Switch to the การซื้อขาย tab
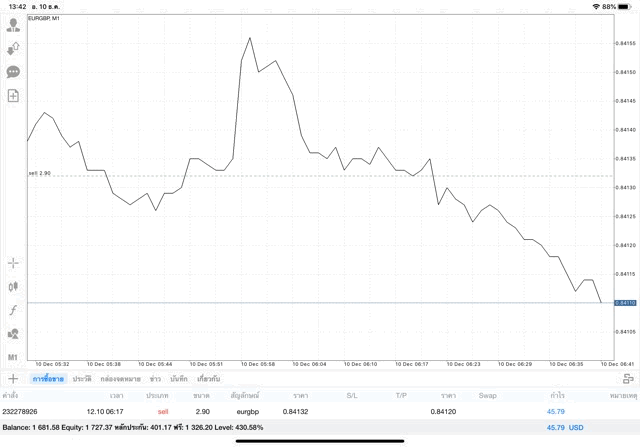The width and height of the screenshot is (640, 447). click(48, 379)
